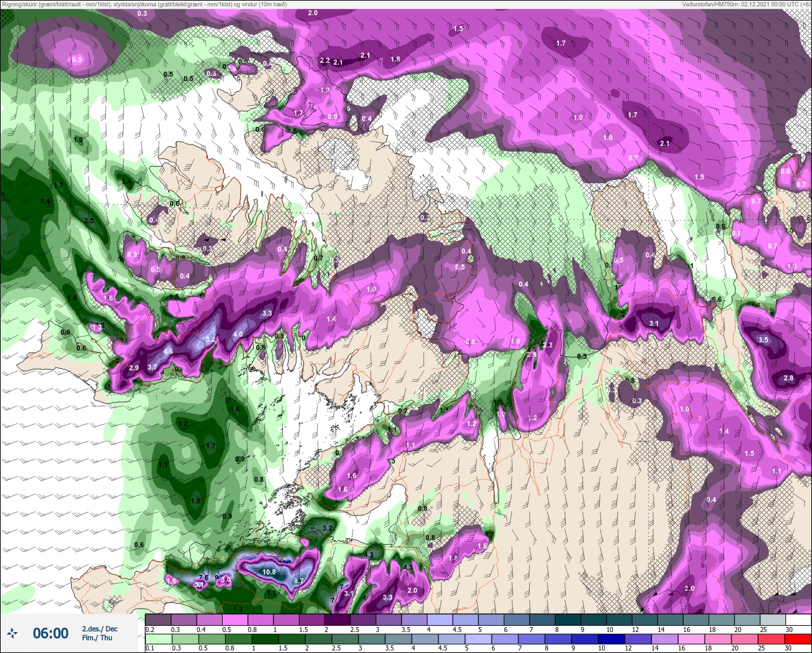Pick the upper legend swatch between 0.2 and 0.3

coord(158,619)
